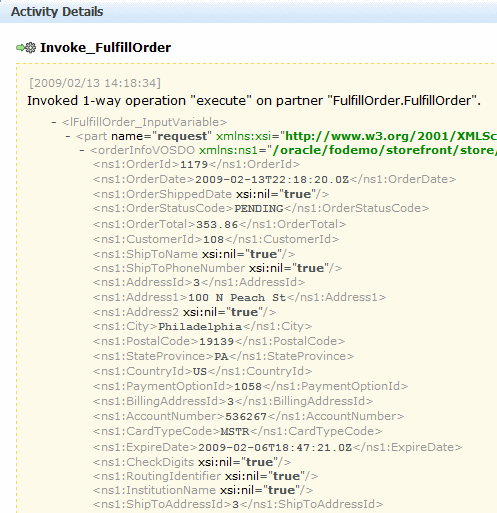Select PostalCode value 19139
This screenshot has height=513, width=497.
click(x=216, y=342)
